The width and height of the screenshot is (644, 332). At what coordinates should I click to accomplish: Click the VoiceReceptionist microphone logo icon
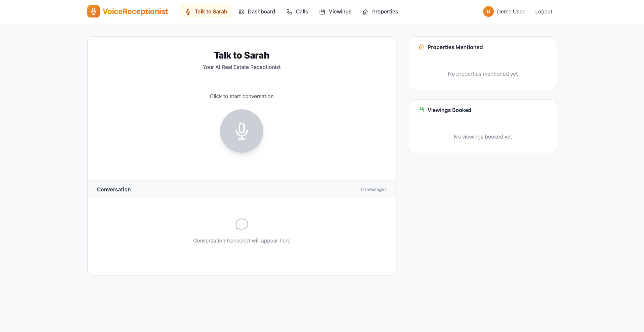93,11
